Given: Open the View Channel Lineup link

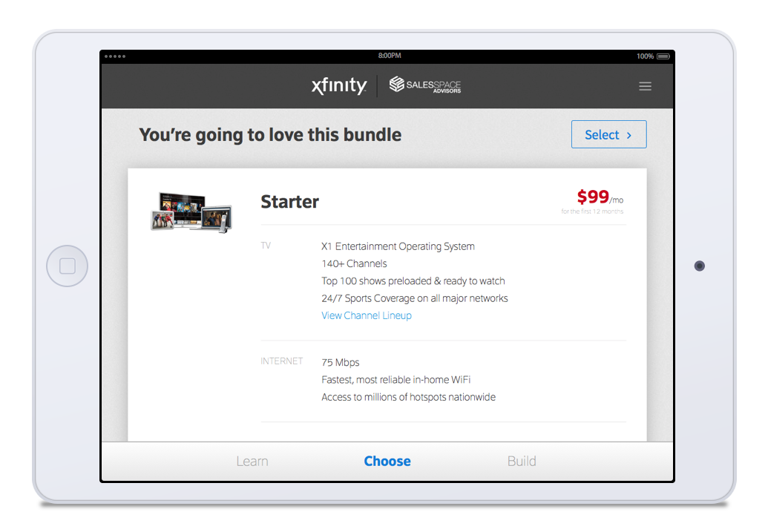Looking at the screenshot, I should (x=367, y=315).
